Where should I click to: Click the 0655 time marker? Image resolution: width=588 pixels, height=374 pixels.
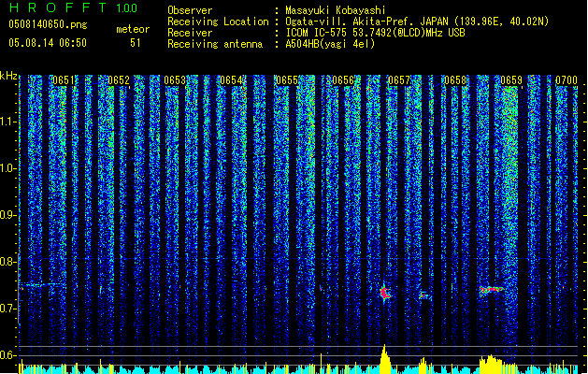pos(287,80)
